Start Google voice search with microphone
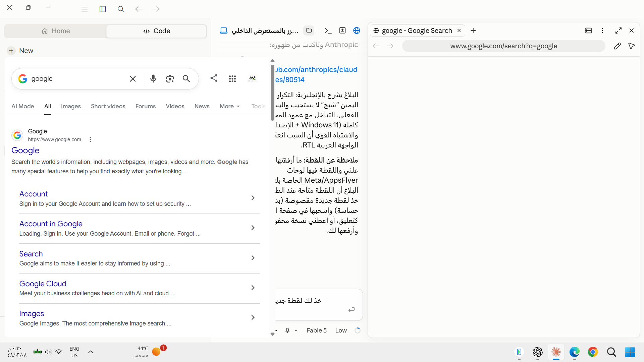 coord(153,79)
